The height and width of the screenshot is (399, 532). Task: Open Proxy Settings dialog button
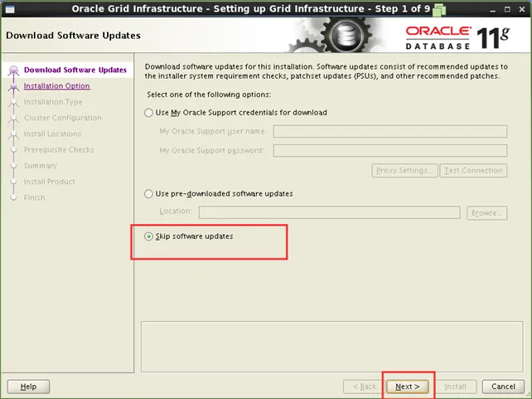pyautogui.click(x=404, y=170)
